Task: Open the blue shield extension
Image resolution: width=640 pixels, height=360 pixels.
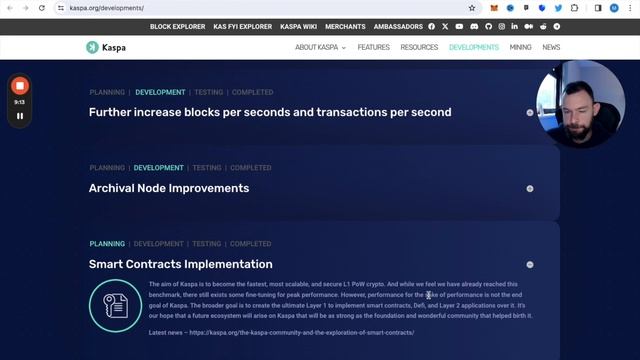Action: point(542,8)
